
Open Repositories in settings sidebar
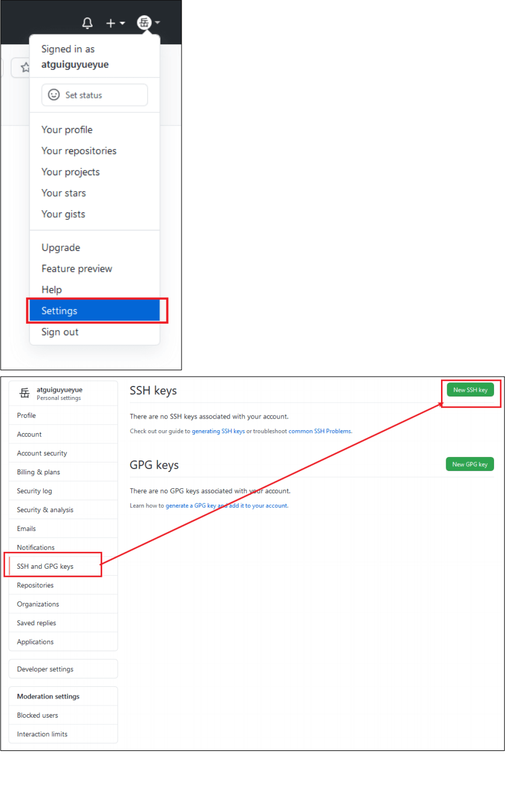tap(63, 585)
